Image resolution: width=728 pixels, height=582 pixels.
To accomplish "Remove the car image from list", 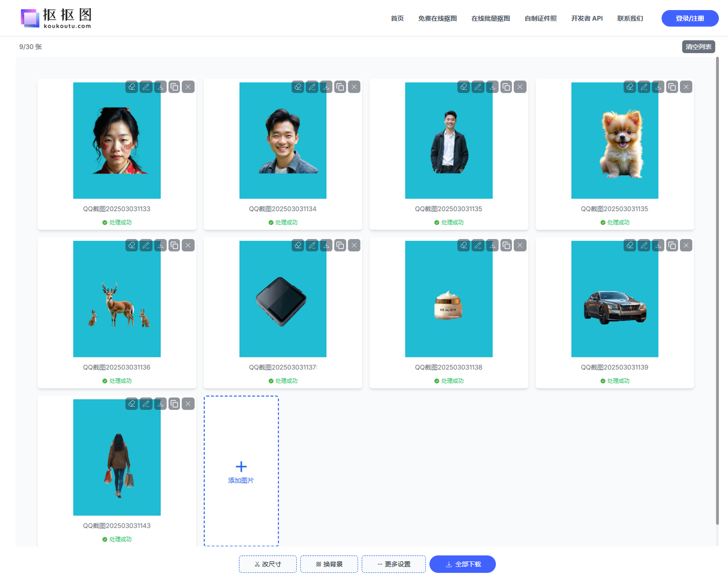I will [x=686, y=245].
